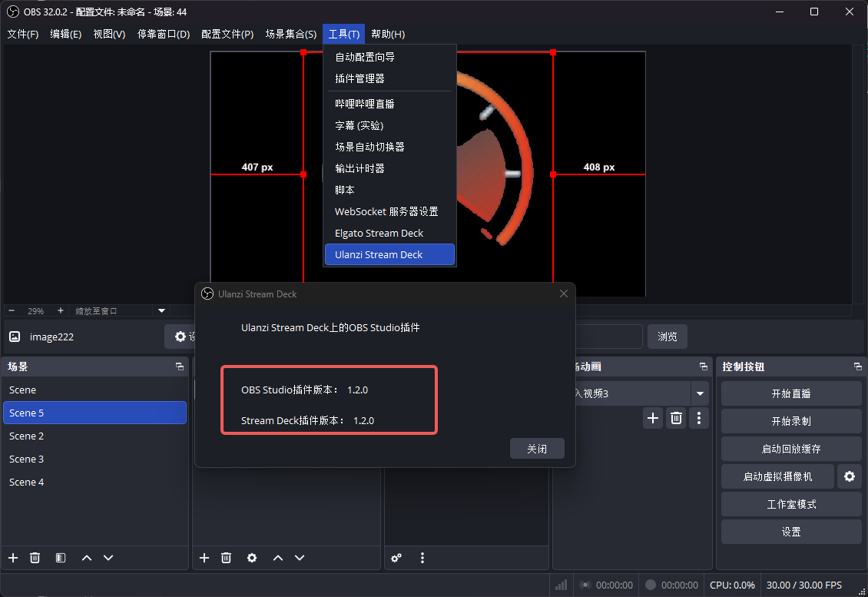The height and width of the screenshot is (597, 868).
Task: Open transition options via vertical dots menu
Action: click(x=698, y=418)
